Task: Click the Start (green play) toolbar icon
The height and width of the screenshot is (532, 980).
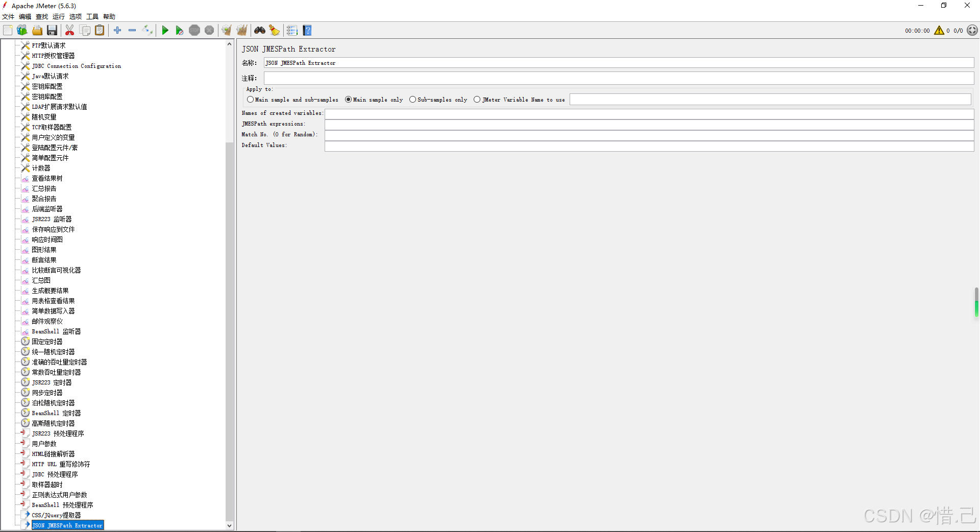Action: point(165,31)
